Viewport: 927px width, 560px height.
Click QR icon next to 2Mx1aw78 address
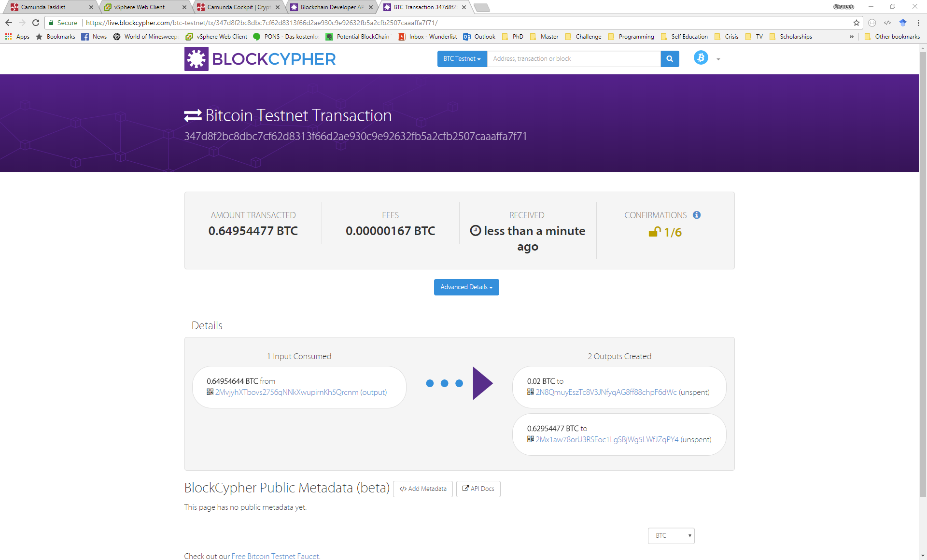point(531,439)
